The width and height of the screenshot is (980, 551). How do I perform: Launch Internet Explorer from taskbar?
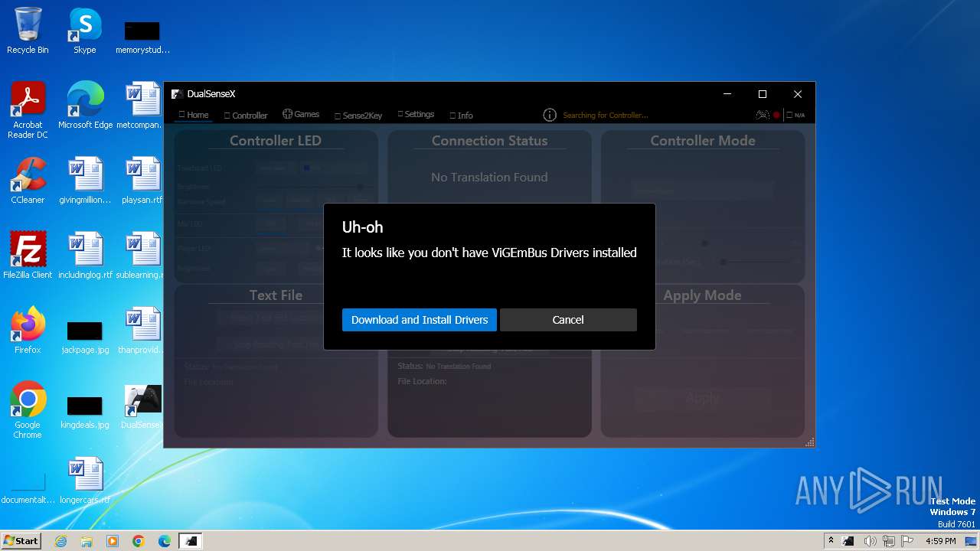(x=60, y=541)
